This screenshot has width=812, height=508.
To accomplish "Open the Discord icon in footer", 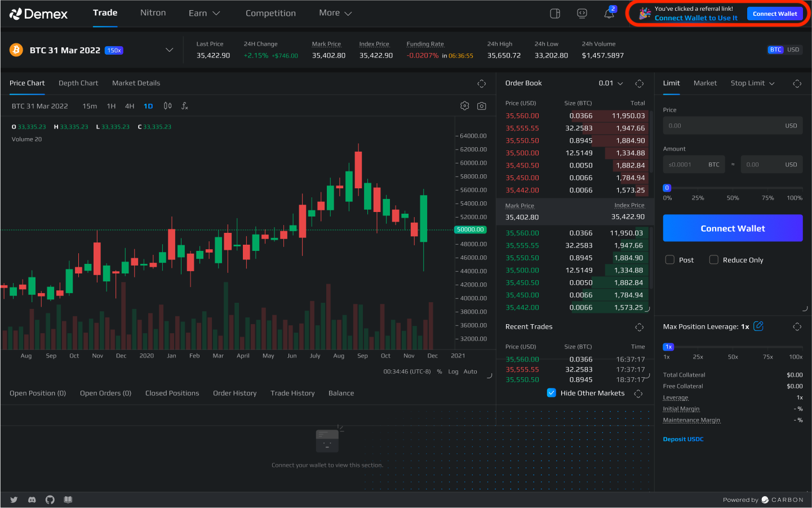I will point(32,500).
